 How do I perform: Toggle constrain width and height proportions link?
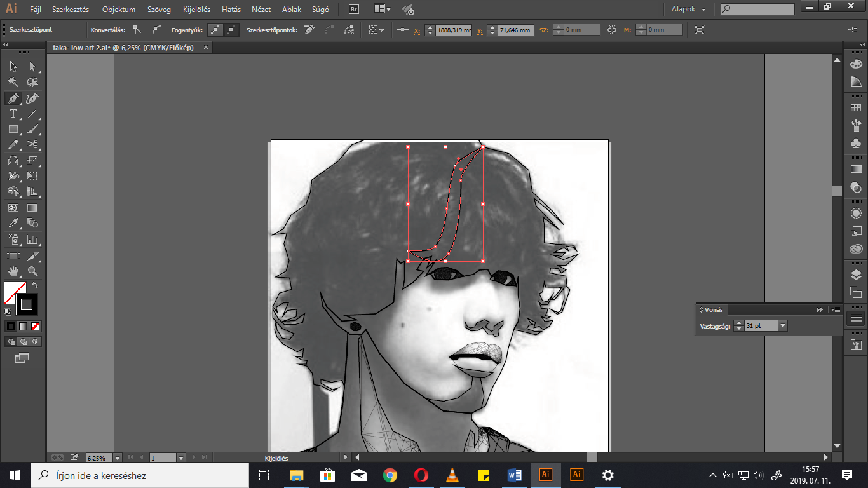pos(612,30)
